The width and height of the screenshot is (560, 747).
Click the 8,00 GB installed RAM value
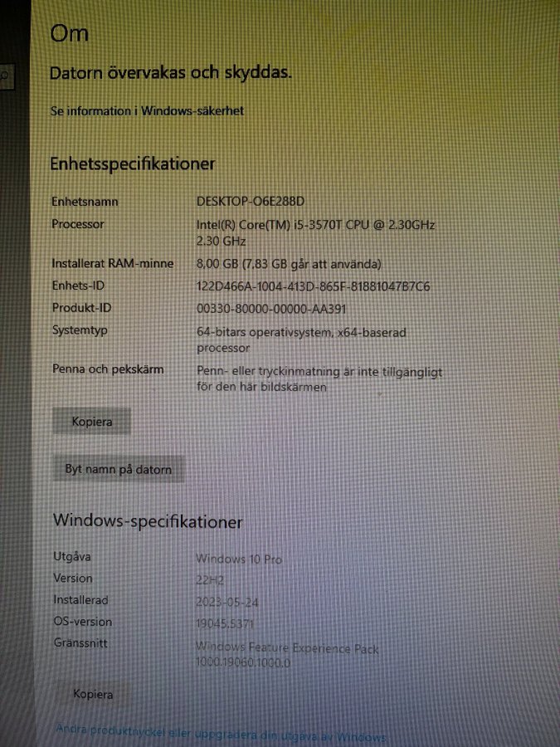tap(289, 264)
